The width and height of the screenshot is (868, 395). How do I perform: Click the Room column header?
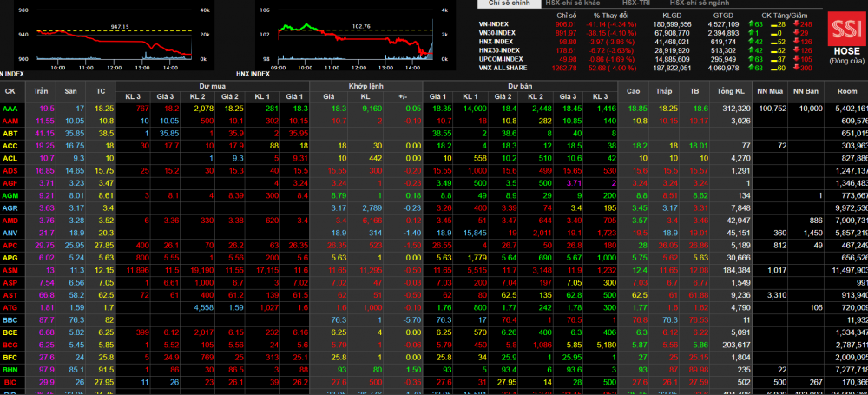pos(841,91)
